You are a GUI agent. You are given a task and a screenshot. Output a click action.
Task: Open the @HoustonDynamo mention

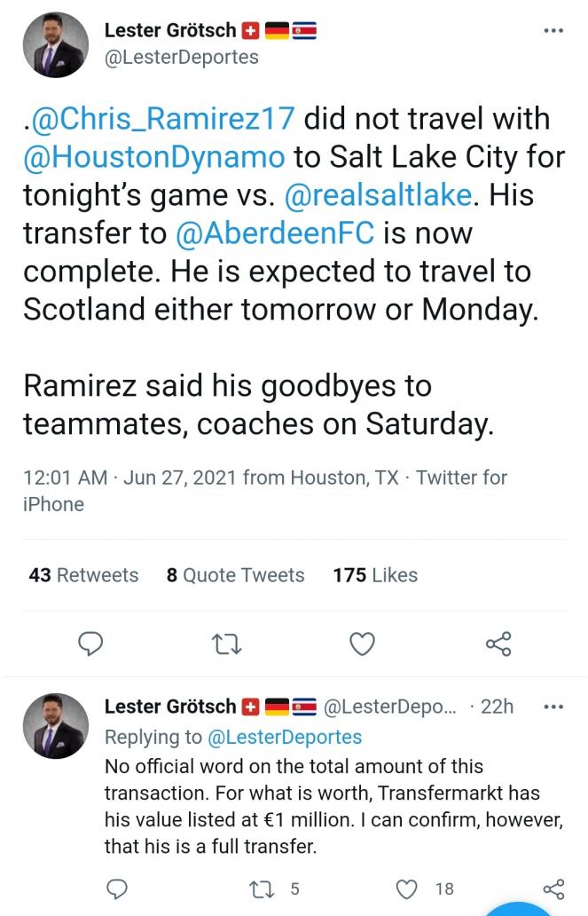tap(155, 156)
